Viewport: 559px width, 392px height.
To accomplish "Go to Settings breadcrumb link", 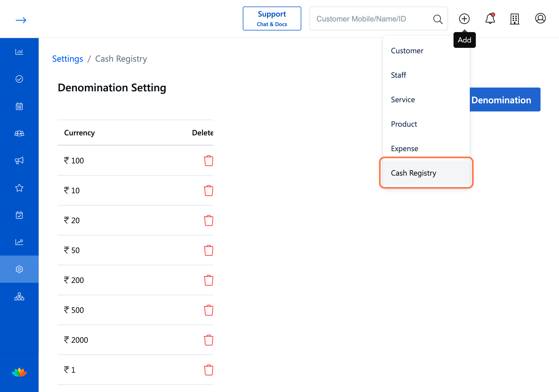I will coord(68,59).
